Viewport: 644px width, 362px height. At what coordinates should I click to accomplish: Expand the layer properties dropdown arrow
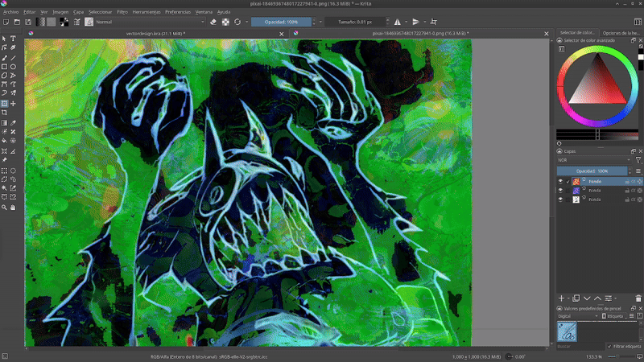click(616, 298)
